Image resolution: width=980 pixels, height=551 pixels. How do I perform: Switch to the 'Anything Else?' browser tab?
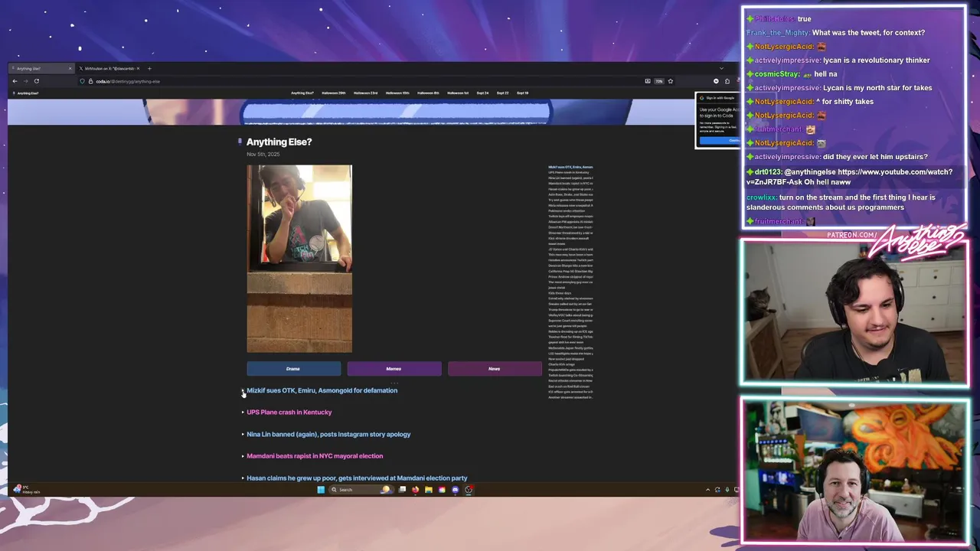(x=42, y=68)
